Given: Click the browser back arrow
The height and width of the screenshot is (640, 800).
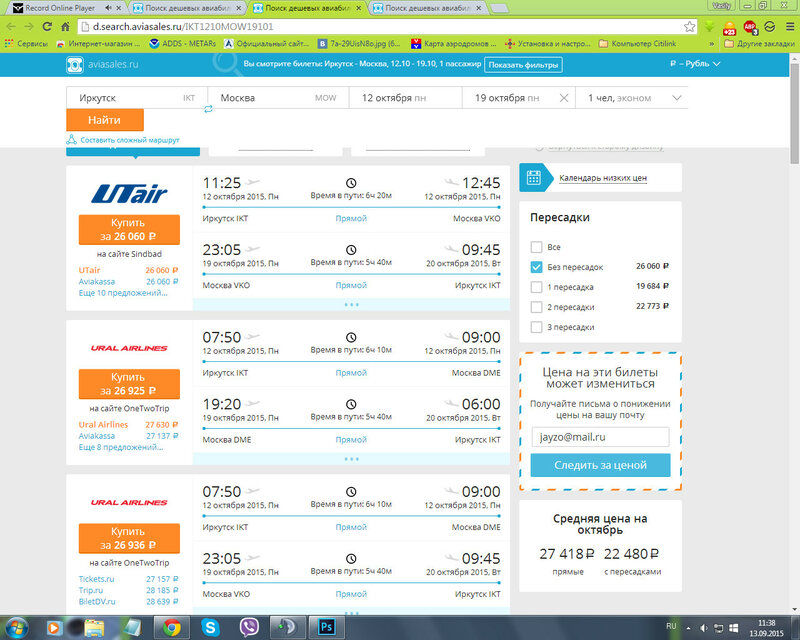Looking at the screenshot, I should [x=11, y=27].
